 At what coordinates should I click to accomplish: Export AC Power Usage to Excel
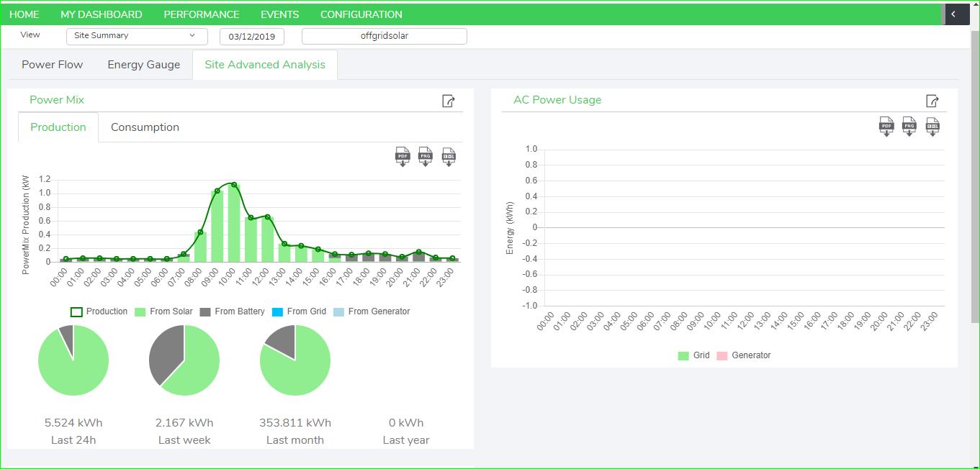(932, 127)
